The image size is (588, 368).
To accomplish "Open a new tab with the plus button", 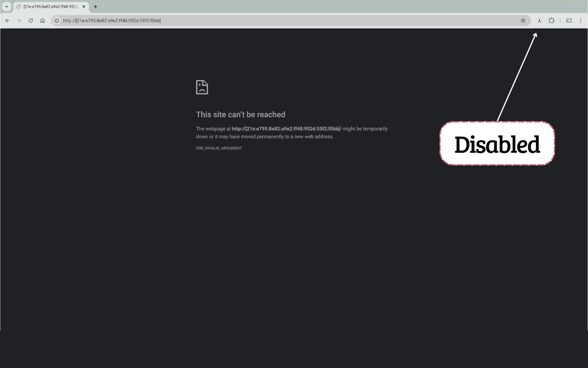I will 95,6.
